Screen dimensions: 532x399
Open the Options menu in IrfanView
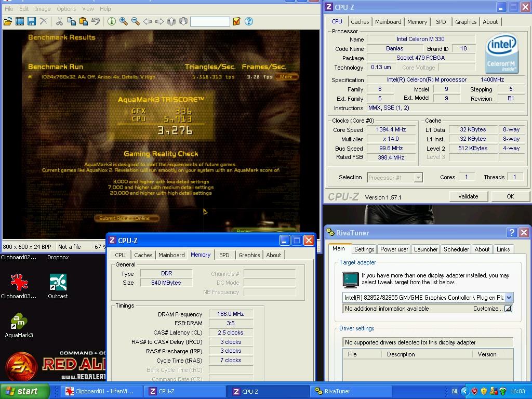coord(66,9)
